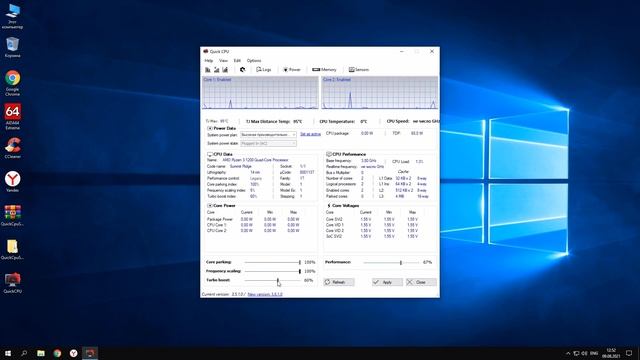This screenshot has width=640, height=360.
Task: Click the Summit Ridge code name value
Action: [x=240, y=167]
